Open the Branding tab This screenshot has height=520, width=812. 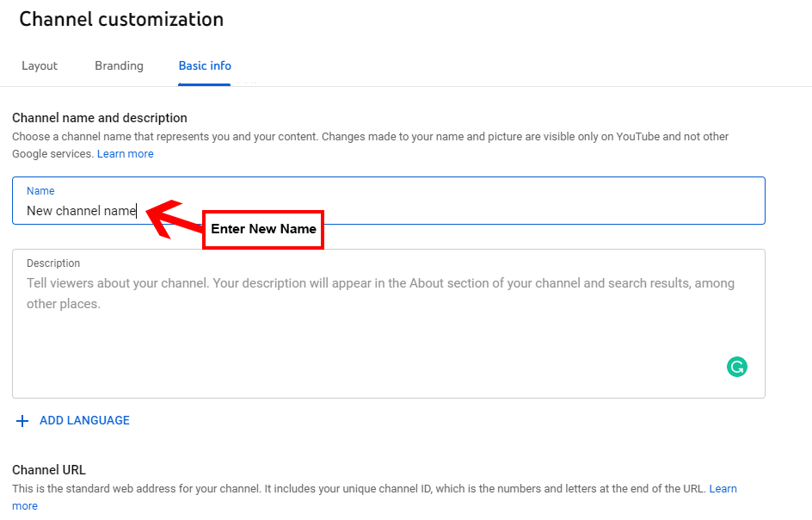pyautogui.click(x=119, y=65)
